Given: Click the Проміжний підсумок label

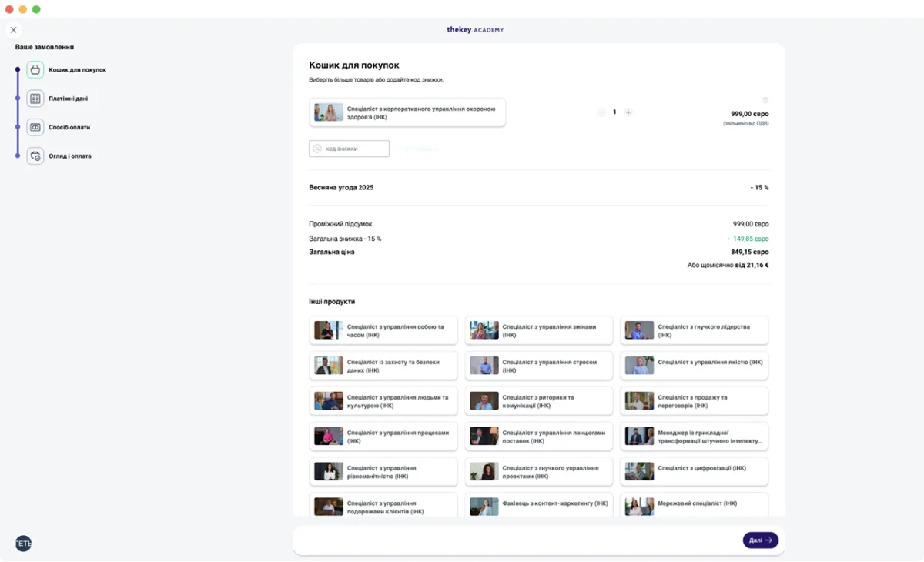Looking at the screenshot, I should tap(340, 224).
